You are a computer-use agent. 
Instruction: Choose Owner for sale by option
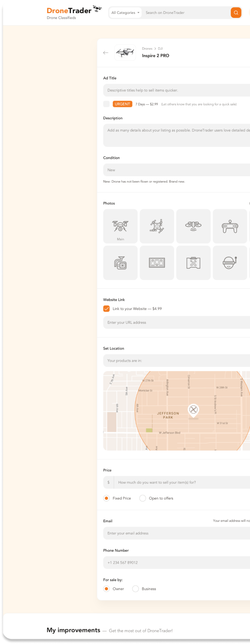pos(107,589)
